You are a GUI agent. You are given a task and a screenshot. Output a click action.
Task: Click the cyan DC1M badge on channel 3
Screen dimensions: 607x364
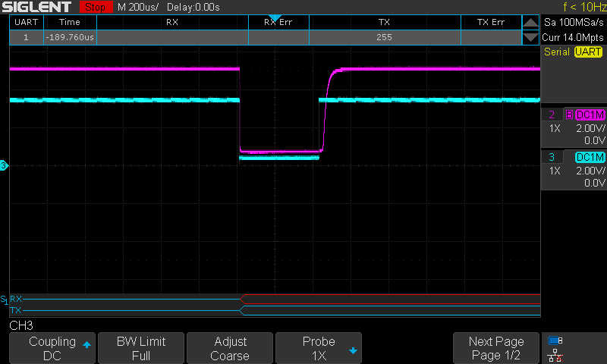589,157
